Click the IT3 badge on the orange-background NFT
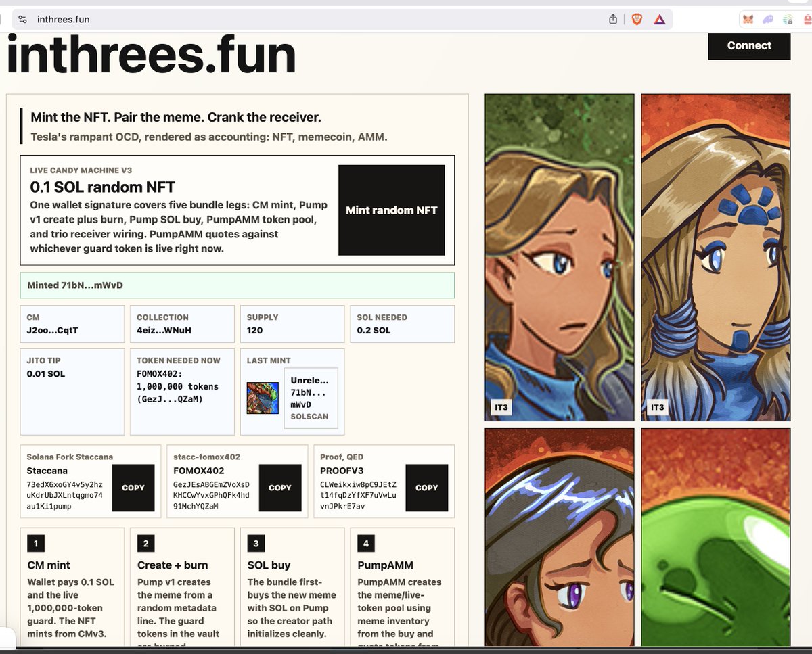812x654 pixels. 657,407
